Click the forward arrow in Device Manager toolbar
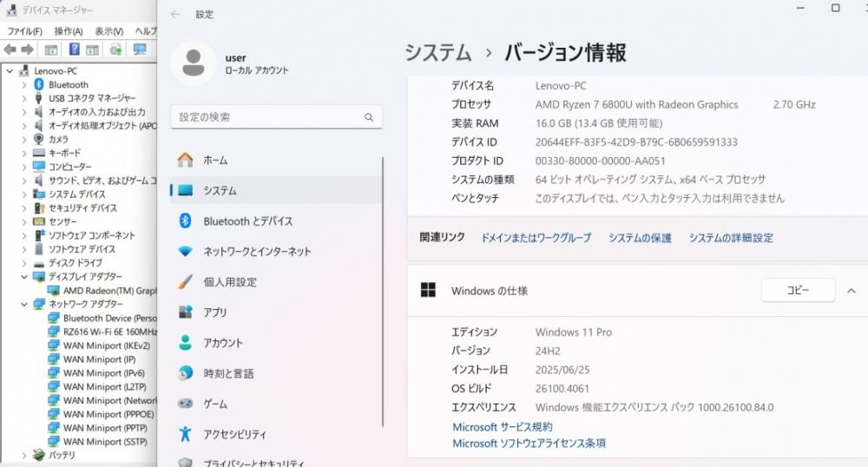868x467 pixels. (27, 49)
